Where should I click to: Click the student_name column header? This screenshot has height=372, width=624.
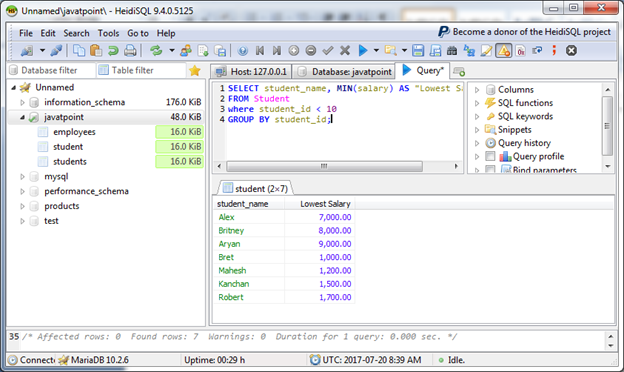(249, 204)
